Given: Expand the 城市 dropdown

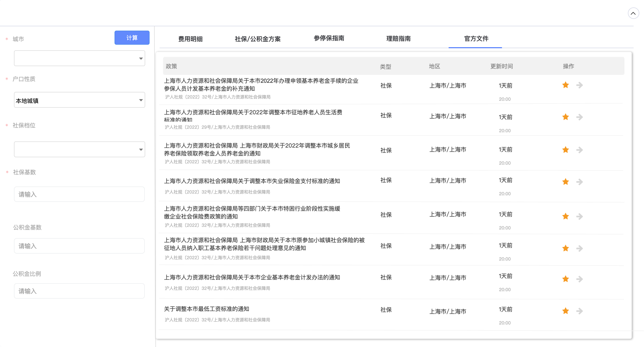Looking at the screenshot, I should [79, 58].
